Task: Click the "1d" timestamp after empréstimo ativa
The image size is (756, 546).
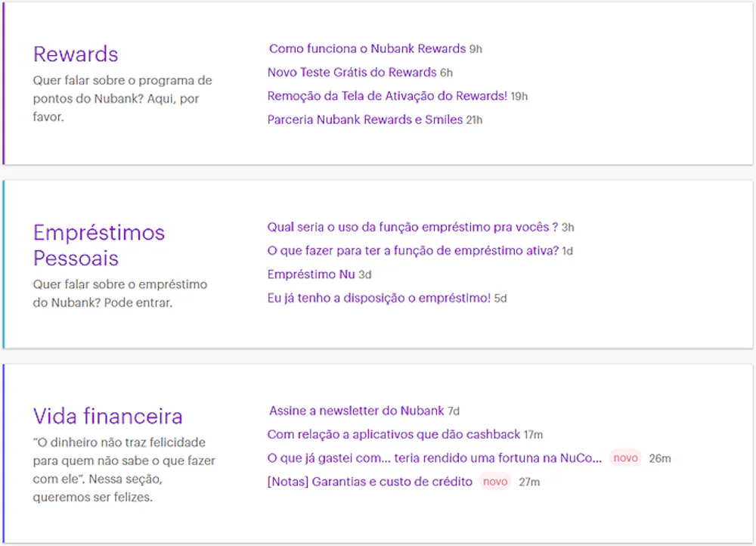Action: pos(568,251)
